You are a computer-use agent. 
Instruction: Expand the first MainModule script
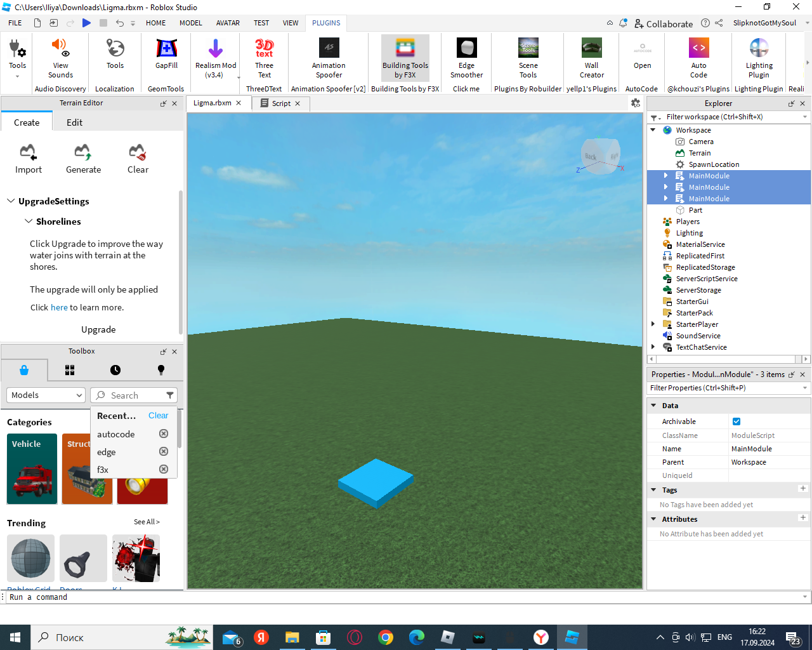pyautogui.click(x=665, y=176)
